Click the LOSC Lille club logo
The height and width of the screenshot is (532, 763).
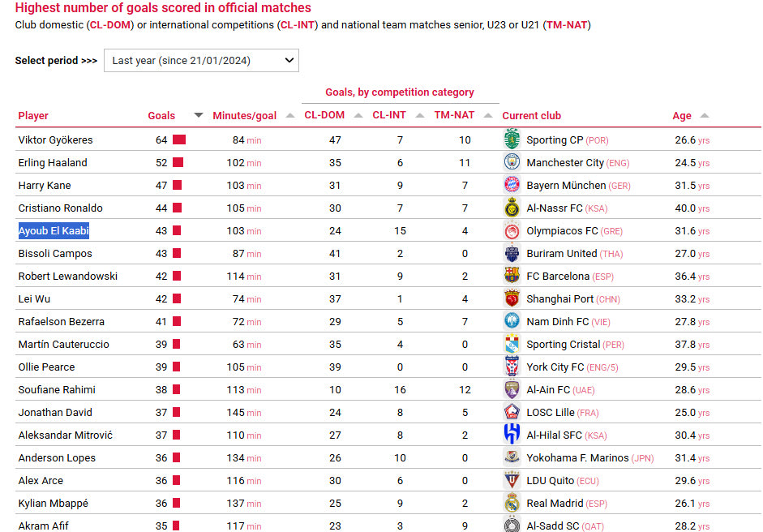pyautogui.click(x=512, y=412)
